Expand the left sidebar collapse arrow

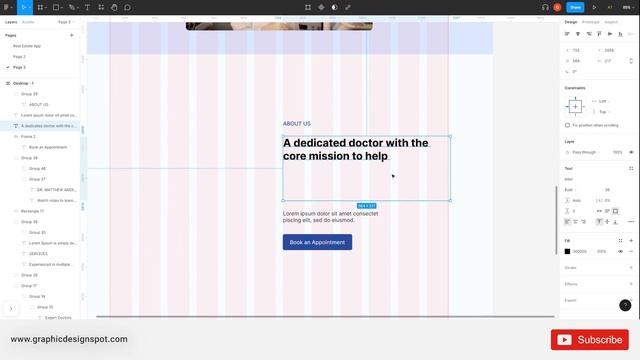(11, 309)
